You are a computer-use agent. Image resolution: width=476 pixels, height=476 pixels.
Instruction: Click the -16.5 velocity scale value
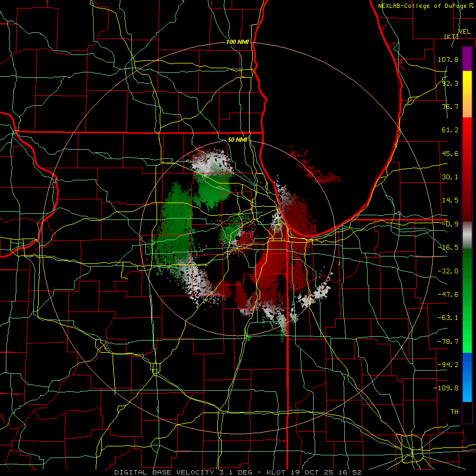pos(448,248)
